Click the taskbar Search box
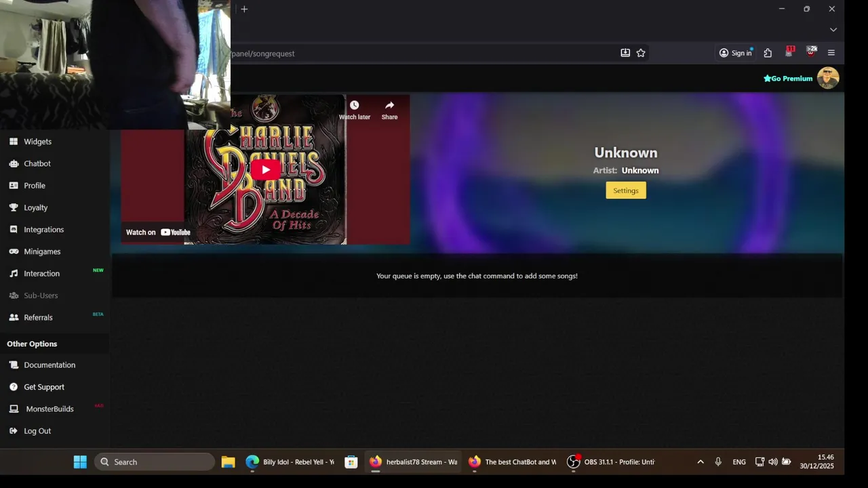Screen dimensions: 868x488 pos(155,462)
